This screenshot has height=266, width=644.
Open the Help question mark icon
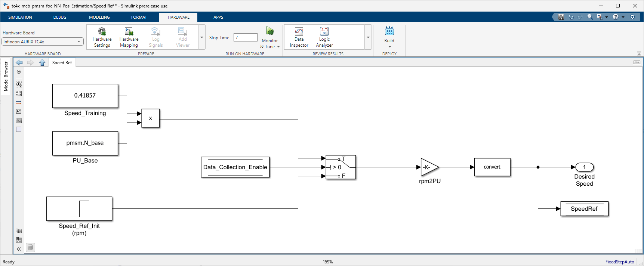click(616, 17)
